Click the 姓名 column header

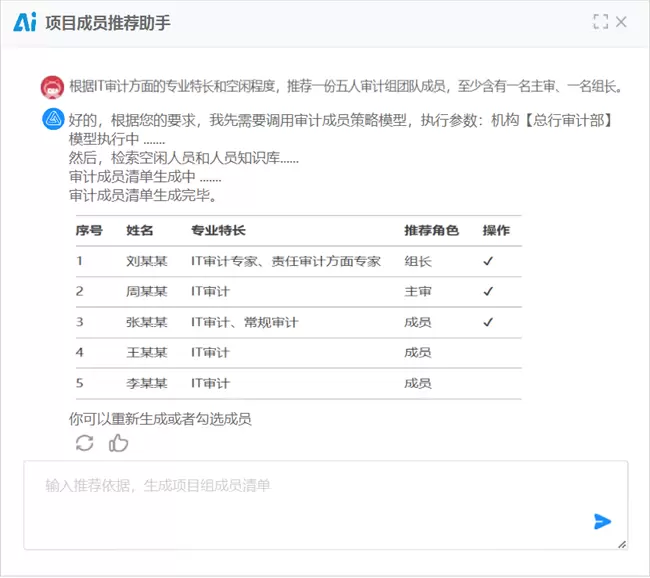coord(140,231)
